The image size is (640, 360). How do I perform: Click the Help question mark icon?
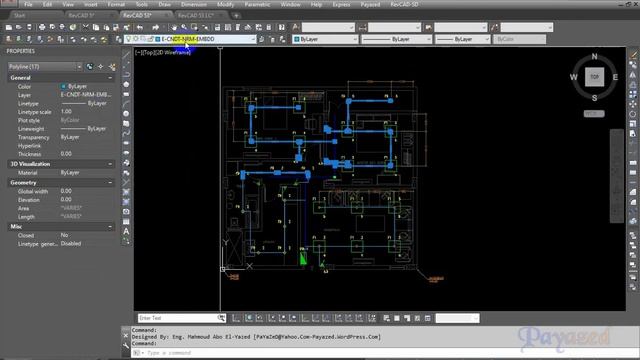(281, 27)
